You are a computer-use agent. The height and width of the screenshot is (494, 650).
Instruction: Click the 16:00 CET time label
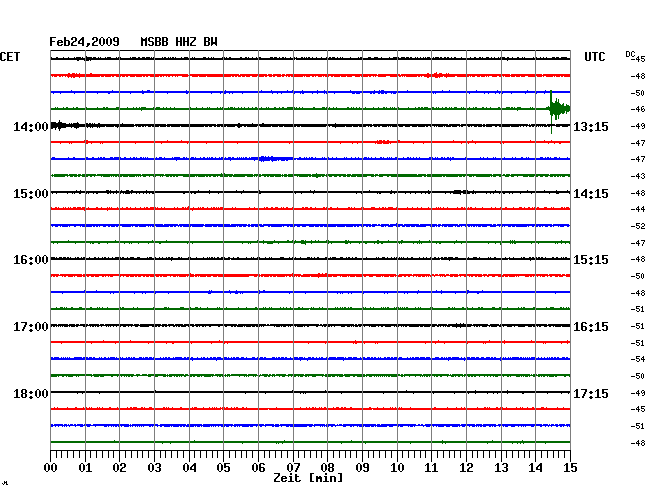(x=30, y=260)
